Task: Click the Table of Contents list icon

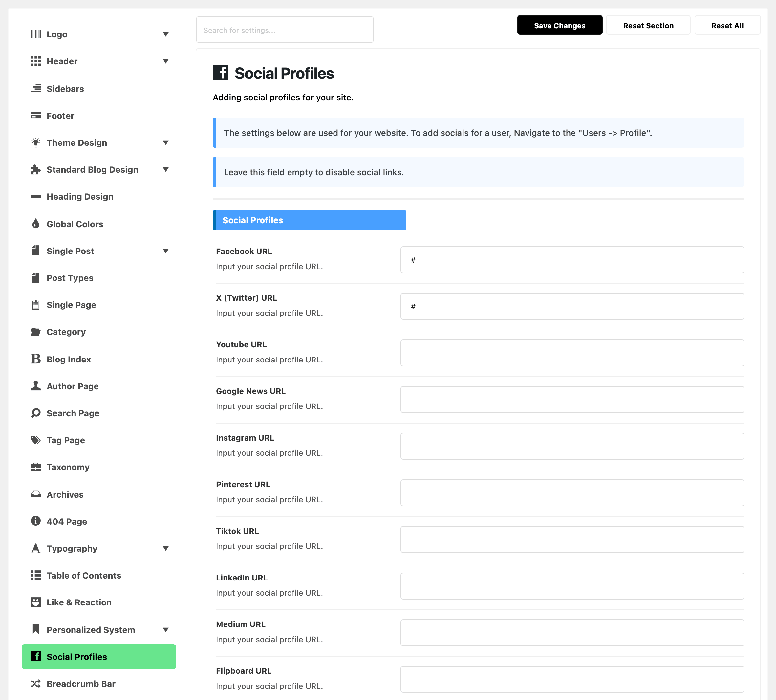Action: click(36, 575)
